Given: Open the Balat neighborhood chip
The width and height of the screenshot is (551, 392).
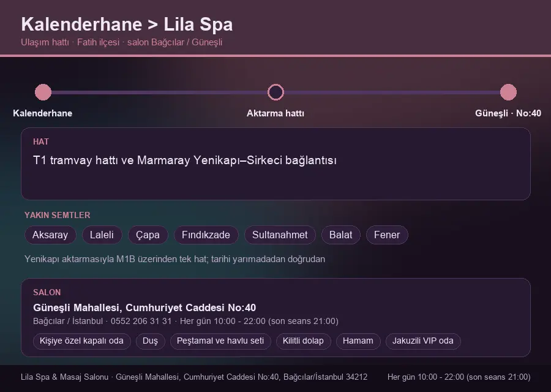Looking at the screenshot, I should (x=341, y=235).
